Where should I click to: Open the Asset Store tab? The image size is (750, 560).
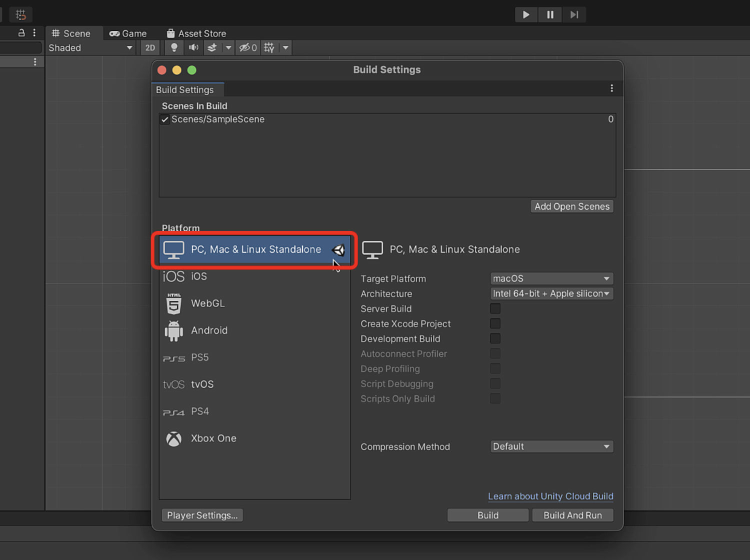pyautogui.click(x=196, y=33)
